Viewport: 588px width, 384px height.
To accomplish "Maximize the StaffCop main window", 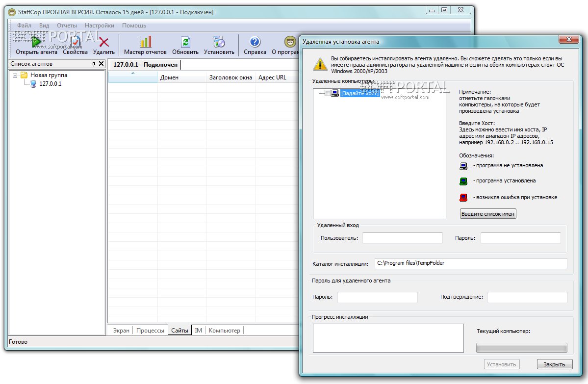I will [x=444, y=10].
